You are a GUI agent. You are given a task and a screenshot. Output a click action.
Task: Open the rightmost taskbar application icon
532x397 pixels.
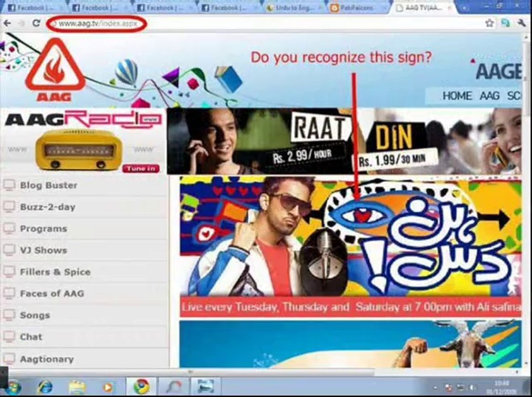pos(205,387)
